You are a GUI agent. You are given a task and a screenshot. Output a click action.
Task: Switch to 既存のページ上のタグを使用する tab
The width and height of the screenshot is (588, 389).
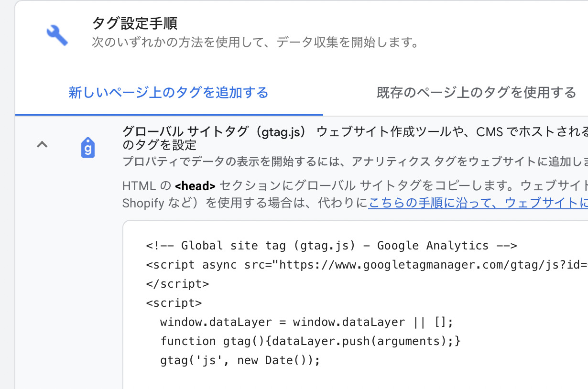(476, 92)
